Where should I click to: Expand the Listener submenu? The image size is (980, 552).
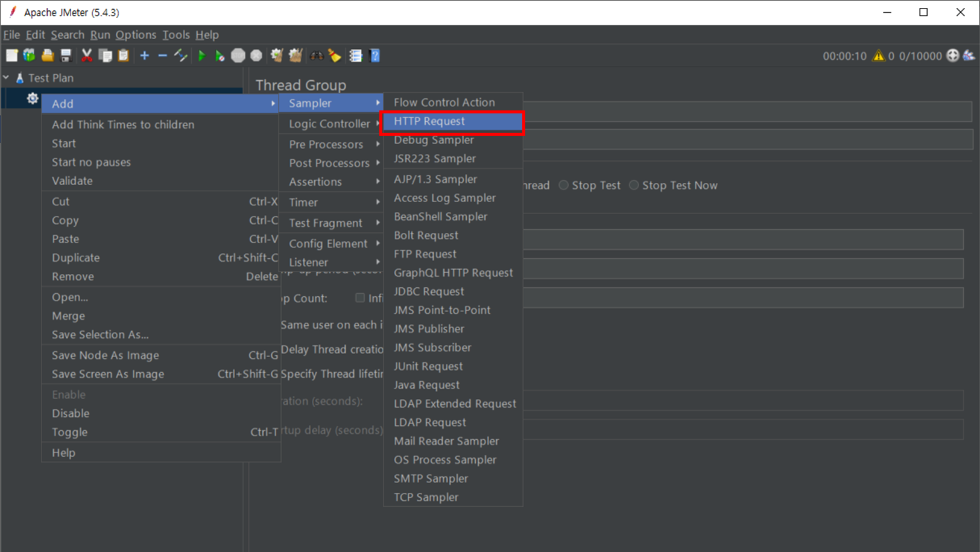(332, 262)
